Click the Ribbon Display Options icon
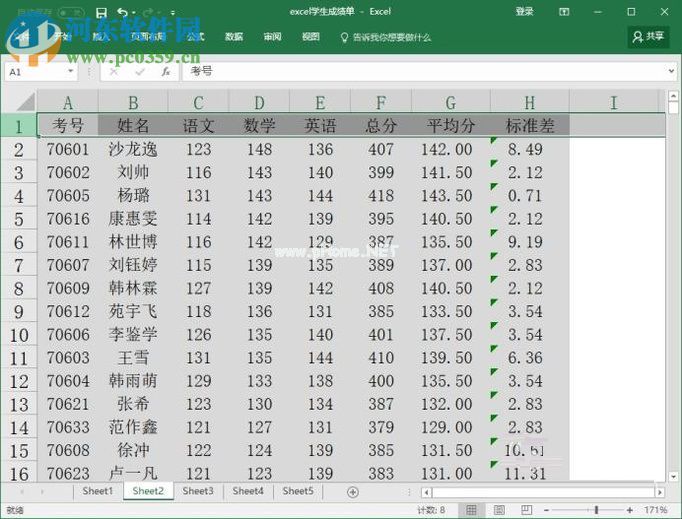Image resolution: width=682 pixels, height=519 pixels. pos(564,12)
